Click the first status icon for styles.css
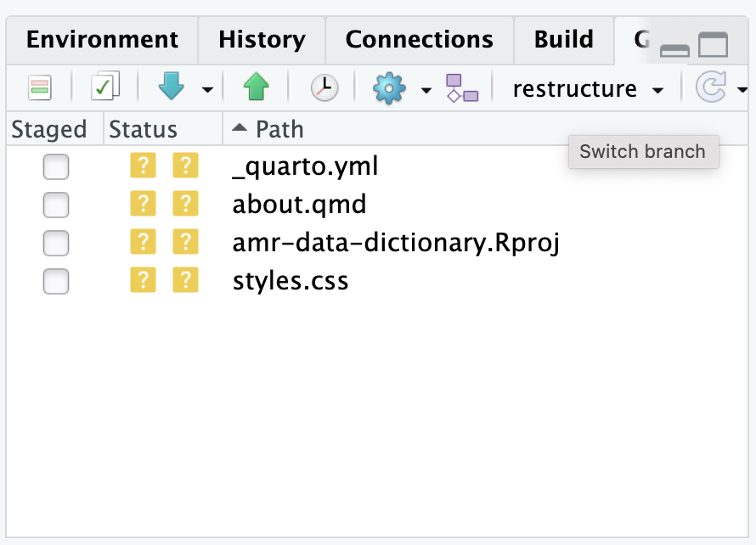The height and width of the screenshot is (545, 756). click(143, 280)
